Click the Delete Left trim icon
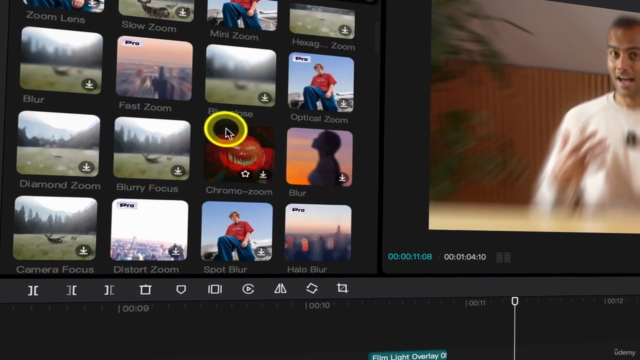Screen dimensions: 640x360 [x=71, y=290]
